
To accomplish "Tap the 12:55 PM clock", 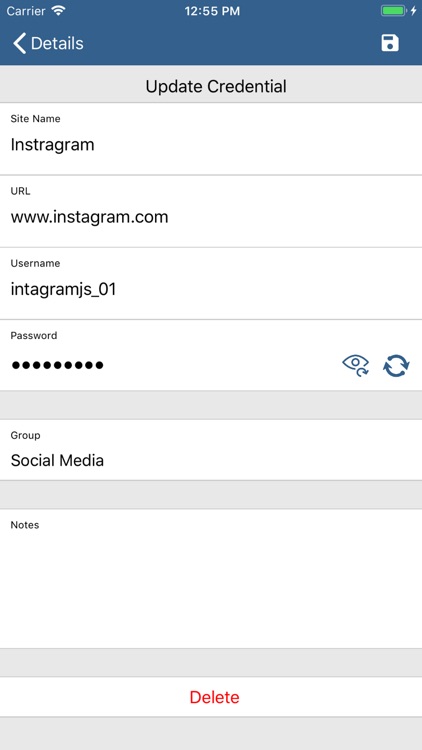I will click(212, 11).
